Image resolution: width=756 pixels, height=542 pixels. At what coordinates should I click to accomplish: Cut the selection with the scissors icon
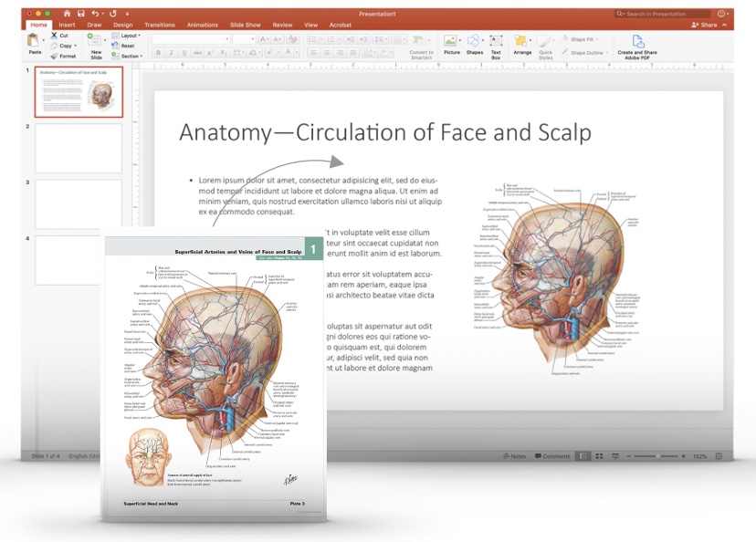55,36
